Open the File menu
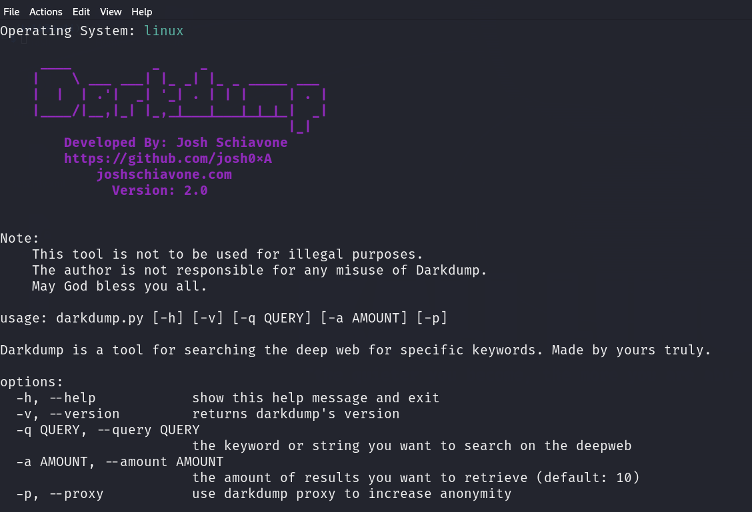 point(11,12)
